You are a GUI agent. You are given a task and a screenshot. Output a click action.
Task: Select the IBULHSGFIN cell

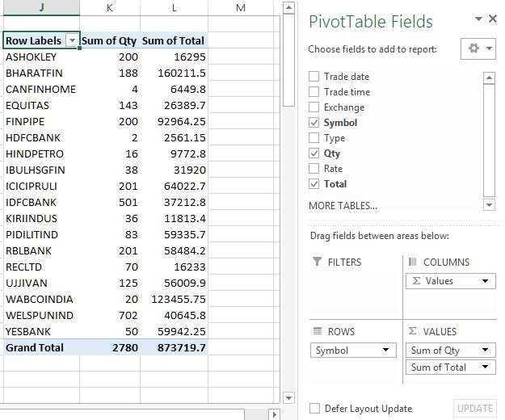pyautogui.click(x=41, y=170)
